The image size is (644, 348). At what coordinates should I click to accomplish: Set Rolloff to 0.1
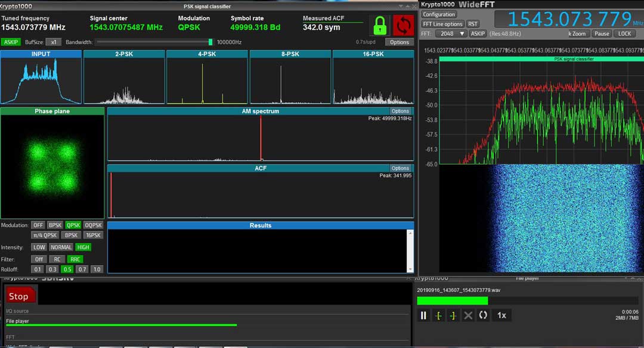38,269
